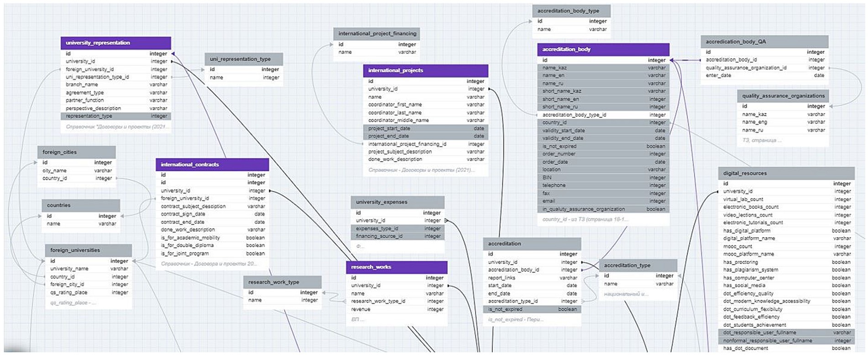Select the is_for_double_diploma field row
The image size is (868, 355).
pyautogui.click(x=212, y=246)
